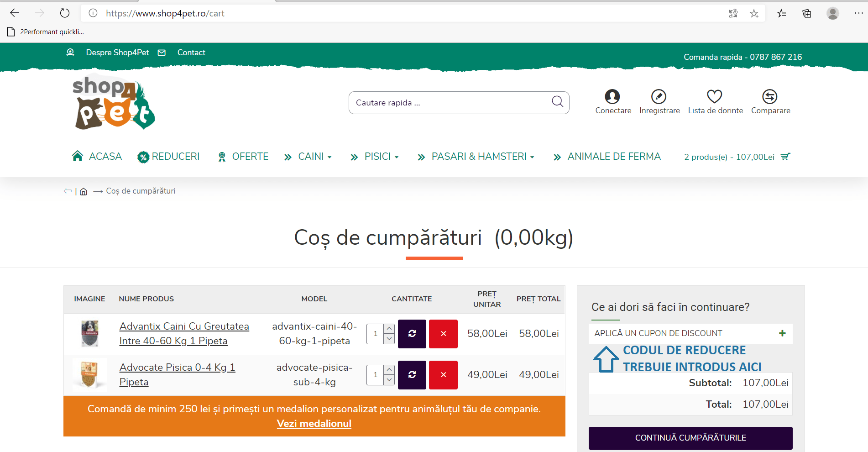Click the Conectare account icon
The height and width of the screenshot is (452, 868).
613,97
